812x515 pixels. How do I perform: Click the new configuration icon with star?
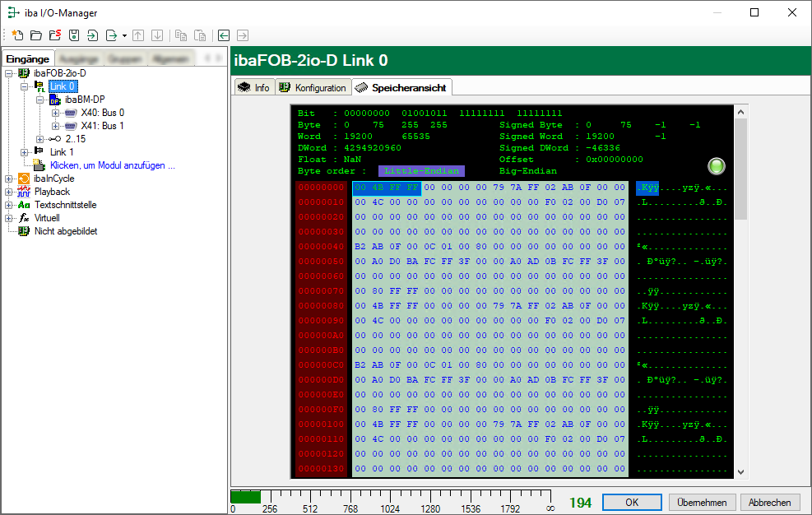(16, 35)
